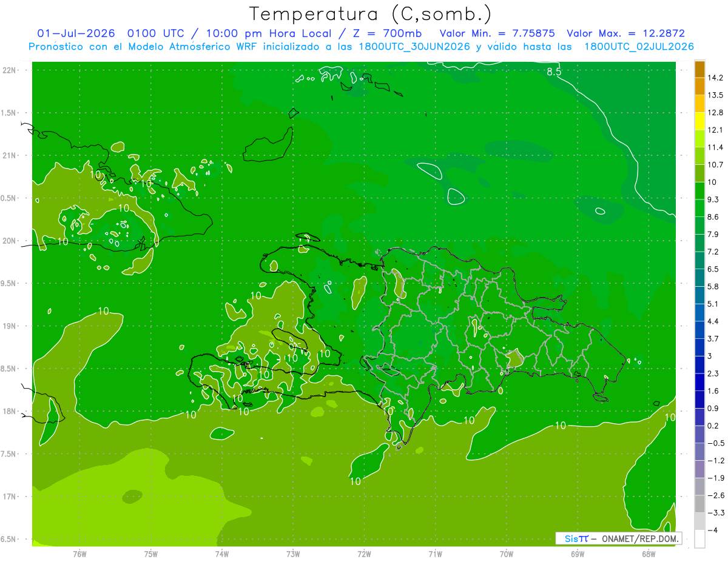This screenshot has width=728, height=562.
Task: Click the legend value "5.8"
Action: tap(714, 287)
